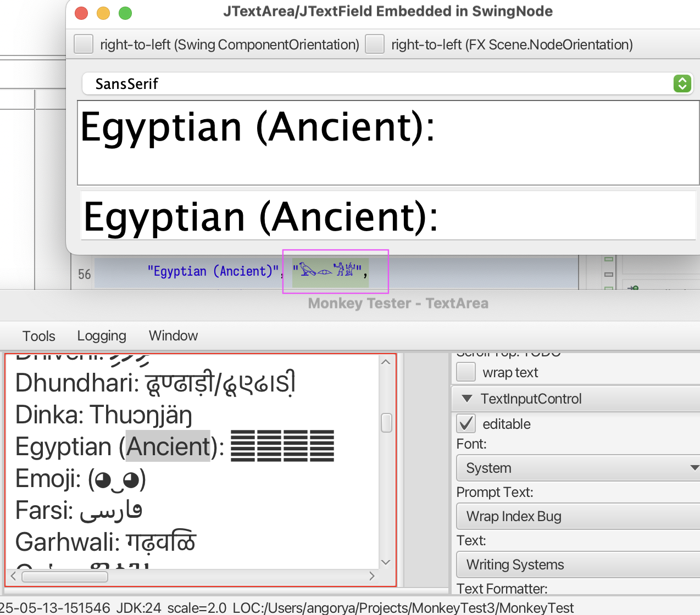Click the scroll down arrow in text area
The height and width of the screenshot is (615, 700).
[x=386, y=562]
